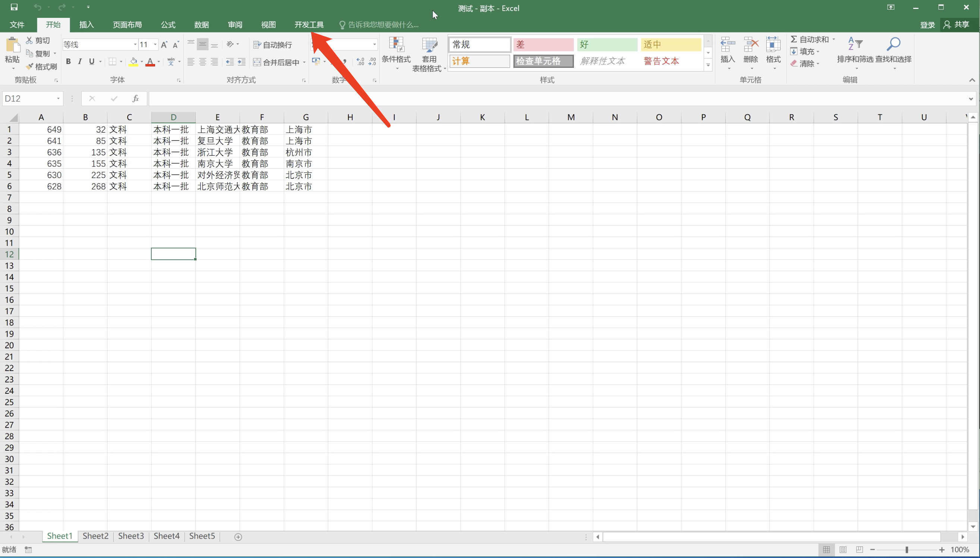Click the Insert Function fx icon
The width and height of the screenshot is (980, 558).
135,99
